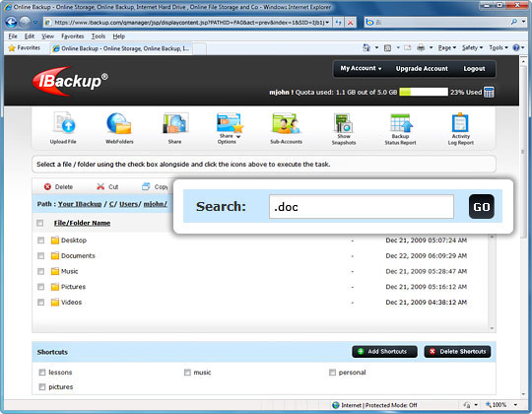Click the Upgrade Account link
This screenshot has height=414, width=532.
click(422, 69)
